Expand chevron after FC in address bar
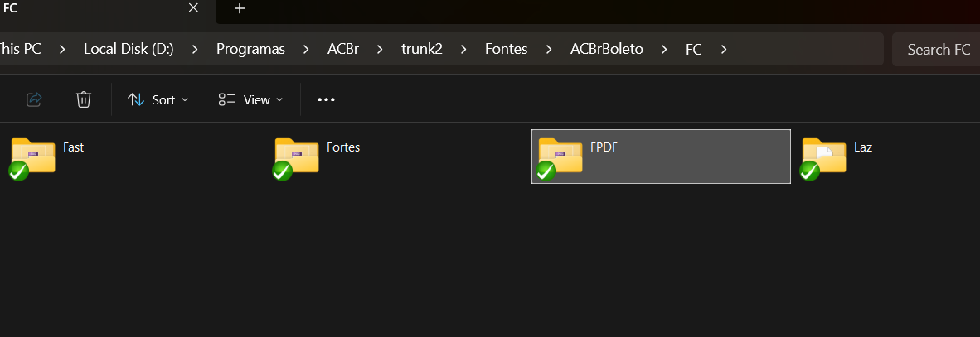 724,50
